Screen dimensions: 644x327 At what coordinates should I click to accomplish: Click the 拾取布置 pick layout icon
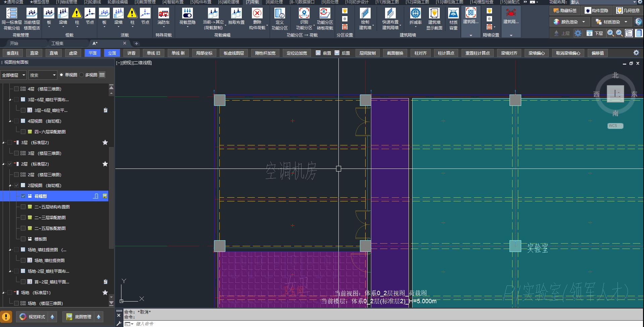tap(236, 14)
